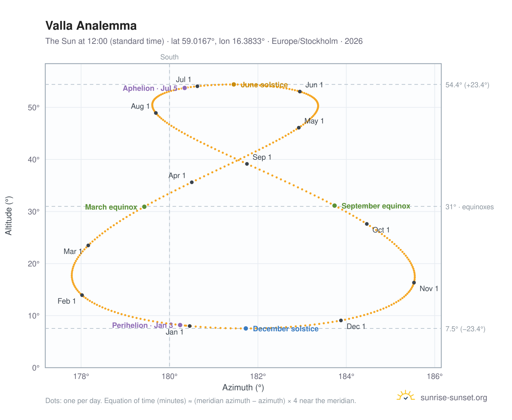Click the Feb 1 date marker
The width and height of the screenshot is (512, 420).
[82, 295]
